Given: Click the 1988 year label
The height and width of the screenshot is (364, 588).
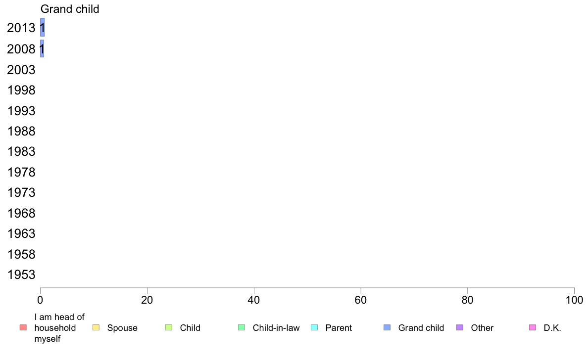Looking at the screenshot, I should 21,131.
